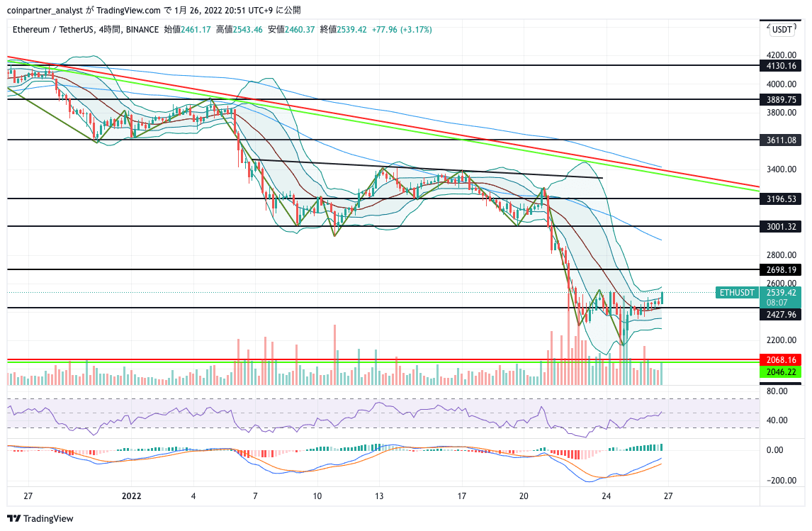Click the 2022 label on time axis
812x531 pixels.
pos(132,496)
